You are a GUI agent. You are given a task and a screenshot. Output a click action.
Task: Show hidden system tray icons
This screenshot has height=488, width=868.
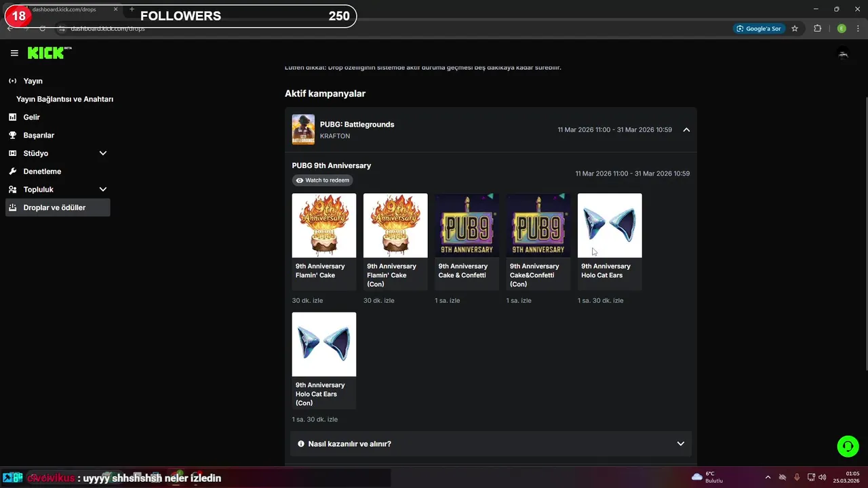coord(768,476)
